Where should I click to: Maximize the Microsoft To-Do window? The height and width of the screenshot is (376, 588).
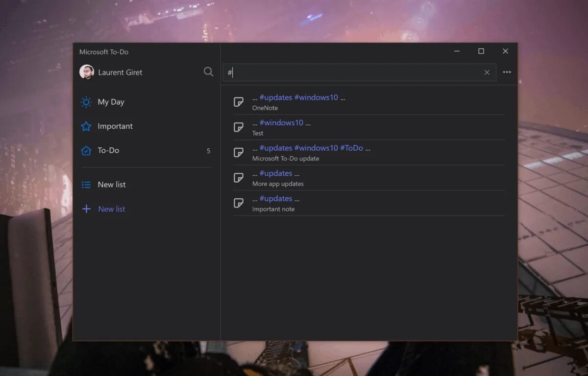(481, 51)
